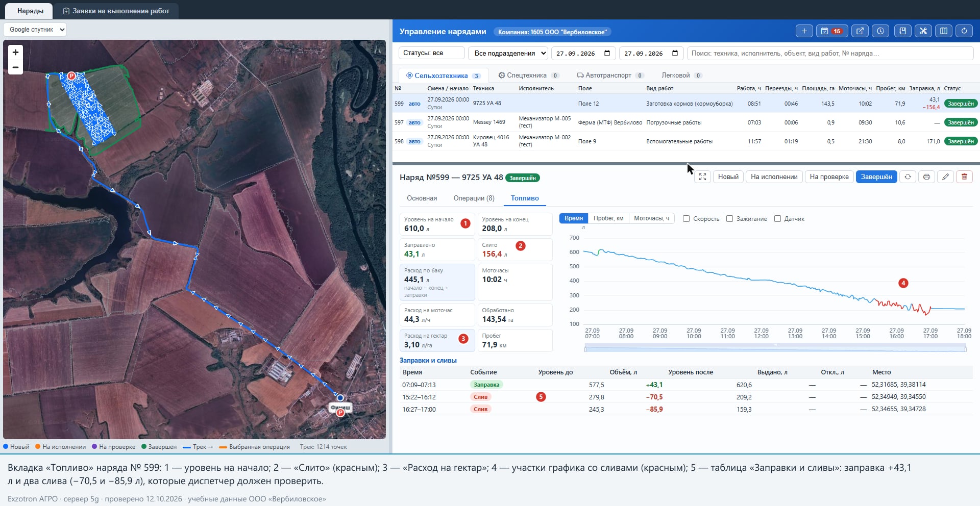This screenshot has width=980, height=506.
Task: Enable the Скорость checkbox on chart
Action: coord(687,219)
